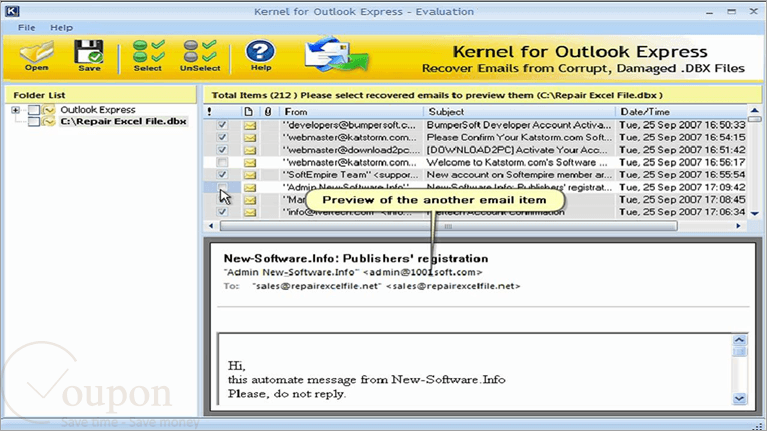Viewport: 767px width, 431px height.
Task: Select 'Please Confirm Your Katstorm.com Soft...' subject
Action: [x=519, y=137]
